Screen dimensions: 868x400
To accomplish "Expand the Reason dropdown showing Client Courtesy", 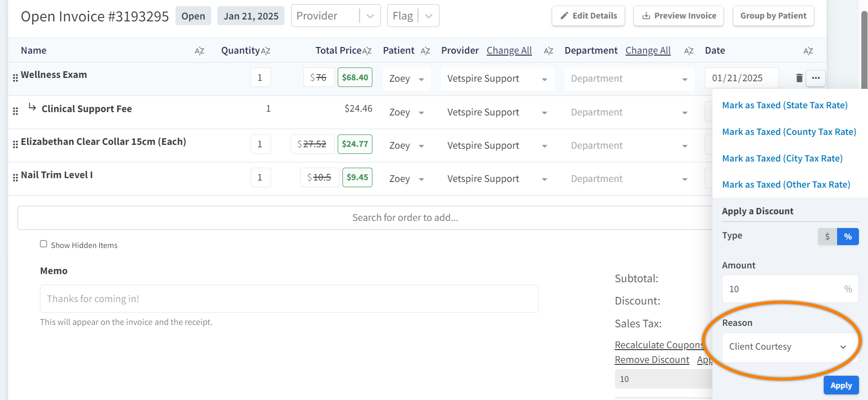I will click(790, 347).
